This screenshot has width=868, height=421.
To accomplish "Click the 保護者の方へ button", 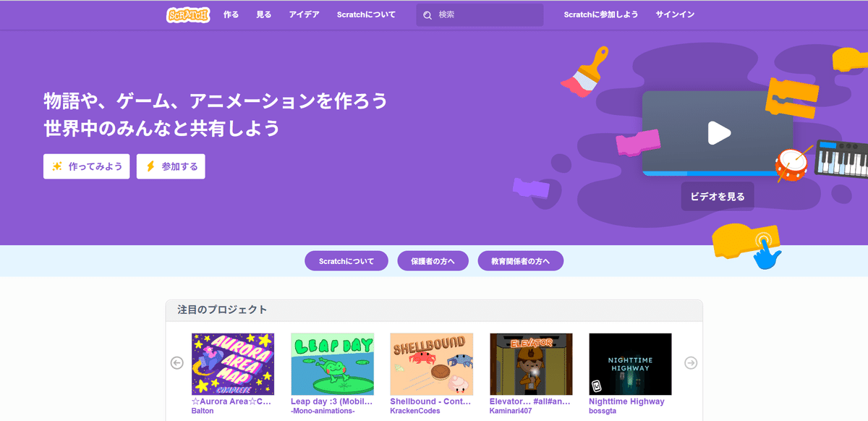I will pos(433,260).
